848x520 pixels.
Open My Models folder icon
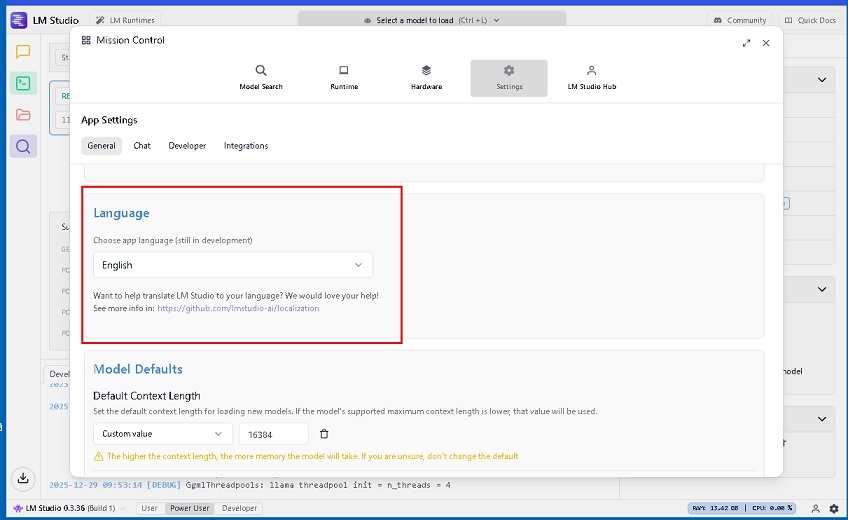click(23, 115)
